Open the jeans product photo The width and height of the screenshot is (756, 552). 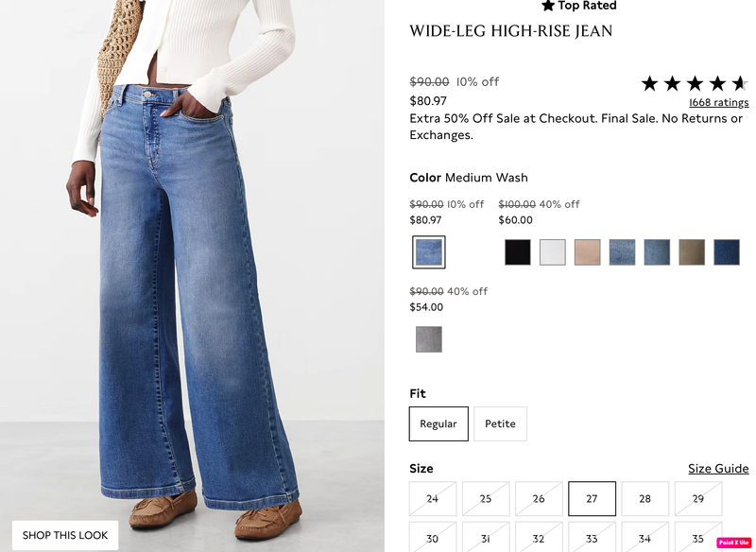click(192, 276)
